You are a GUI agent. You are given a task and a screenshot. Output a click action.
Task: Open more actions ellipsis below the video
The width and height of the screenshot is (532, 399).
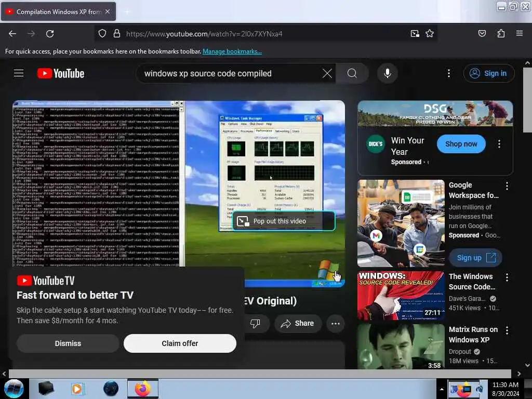(336, 323)
